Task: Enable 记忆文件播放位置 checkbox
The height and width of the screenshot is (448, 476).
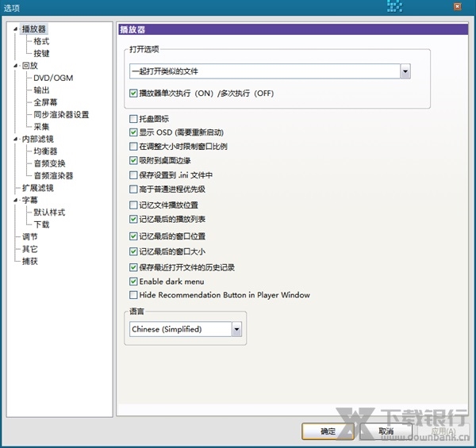Action: pos(133,205)
